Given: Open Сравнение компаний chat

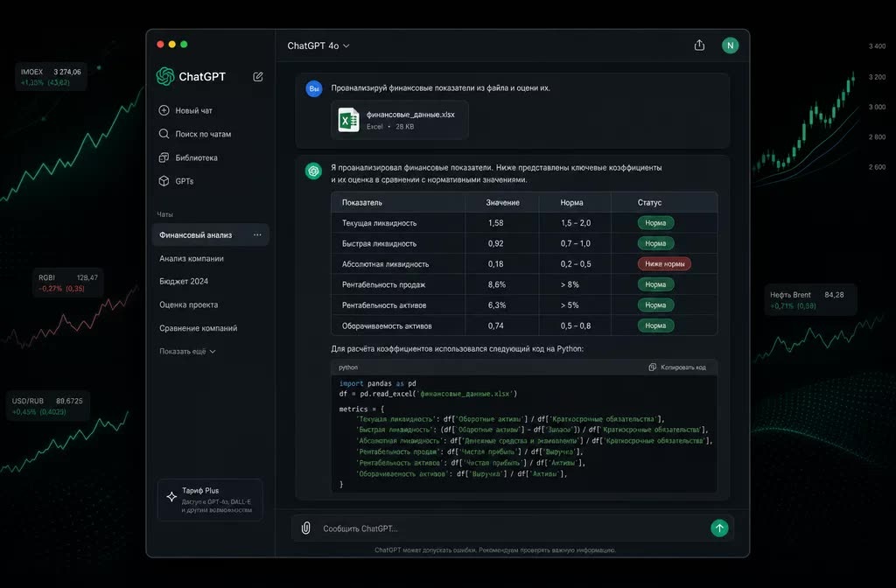Looking at the screenshot, I should click(x=199, y=328).
